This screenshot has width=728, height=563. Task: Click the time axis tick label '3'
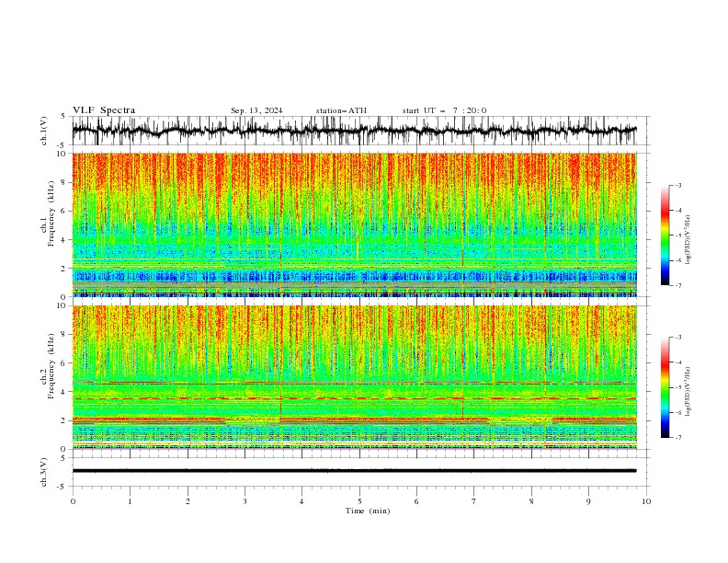point(245,501)
